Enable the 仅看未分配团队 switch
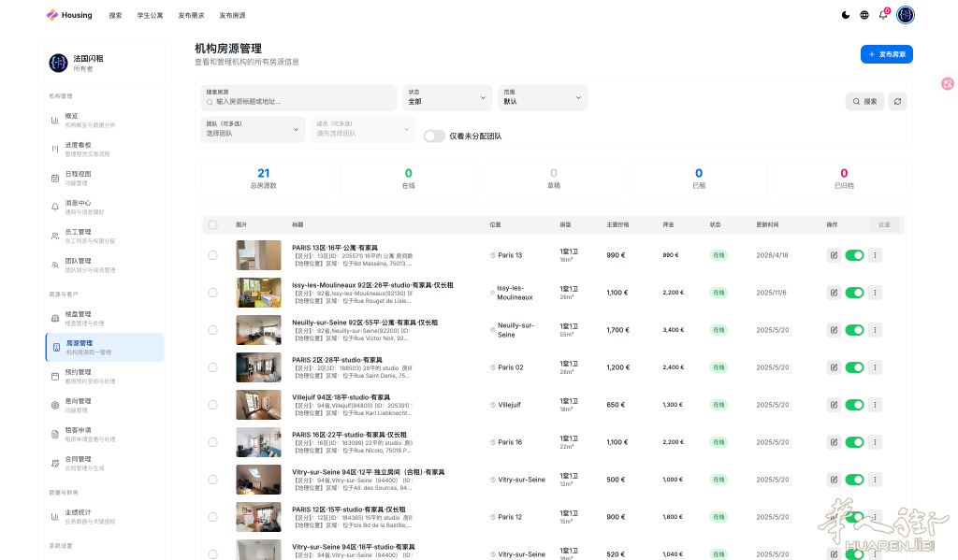 (x=434, y=136)
